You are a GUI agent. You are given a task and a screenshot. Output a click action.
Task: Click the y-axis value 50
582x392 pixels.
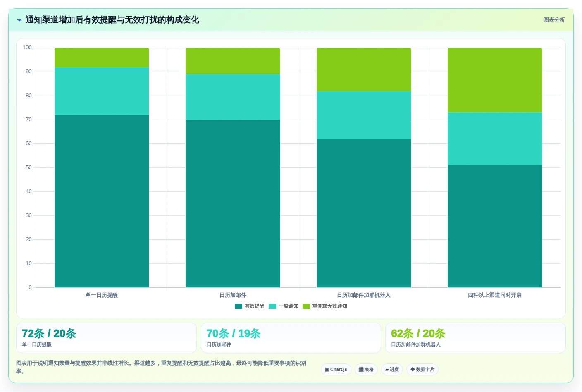[29, 167]
